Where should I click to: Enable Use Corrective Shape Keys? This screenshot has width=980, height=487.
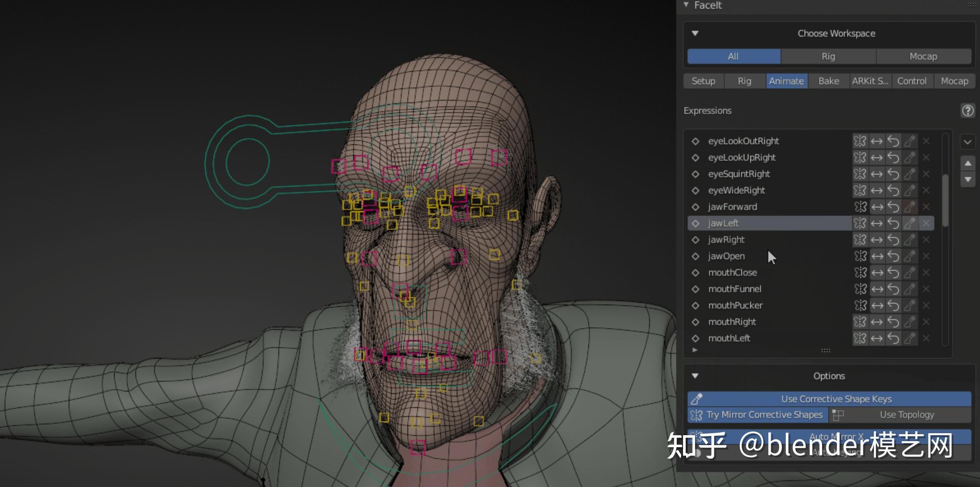(836, 398)
